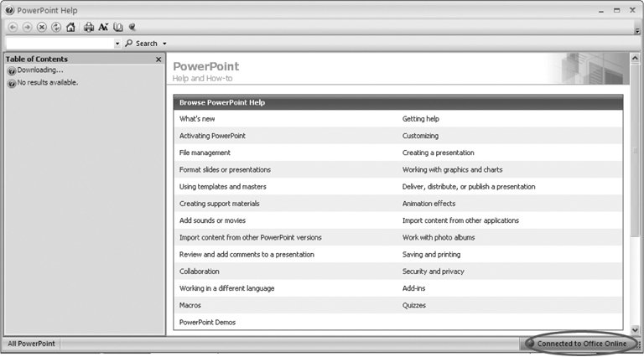Toggle Table of Contents book icon
644x357 pixels.
pos(118,27)
